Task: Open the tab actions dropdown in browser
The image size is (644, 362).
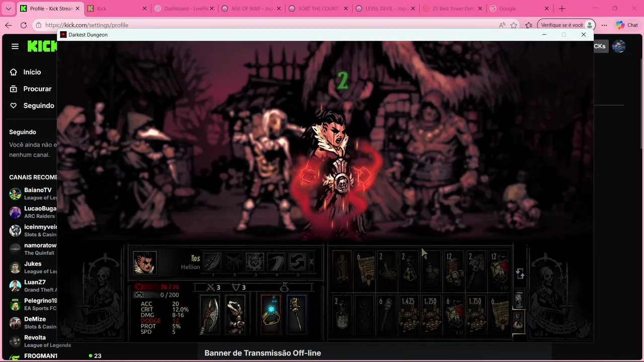Action: click(8, 9)
